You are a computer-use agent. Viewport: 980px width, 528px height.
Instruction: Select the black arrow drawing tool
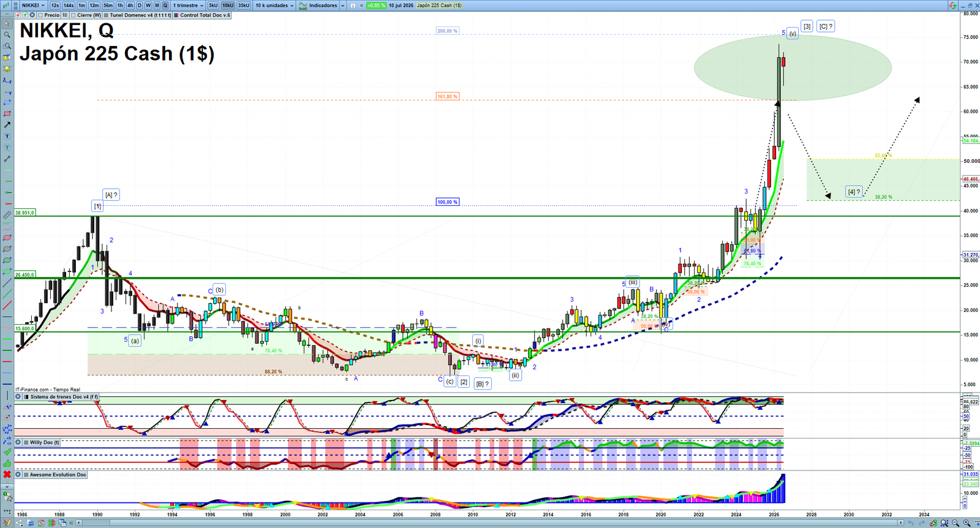tap(7, 125)
